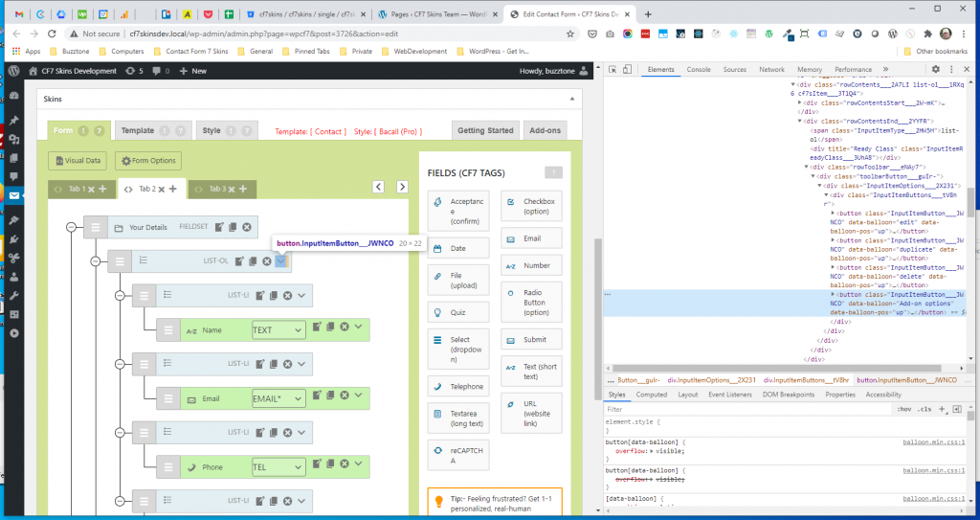980x520 pixels.
Task: Open the EMAIL* field type dropdown
Action: click(x=278, y=398)
